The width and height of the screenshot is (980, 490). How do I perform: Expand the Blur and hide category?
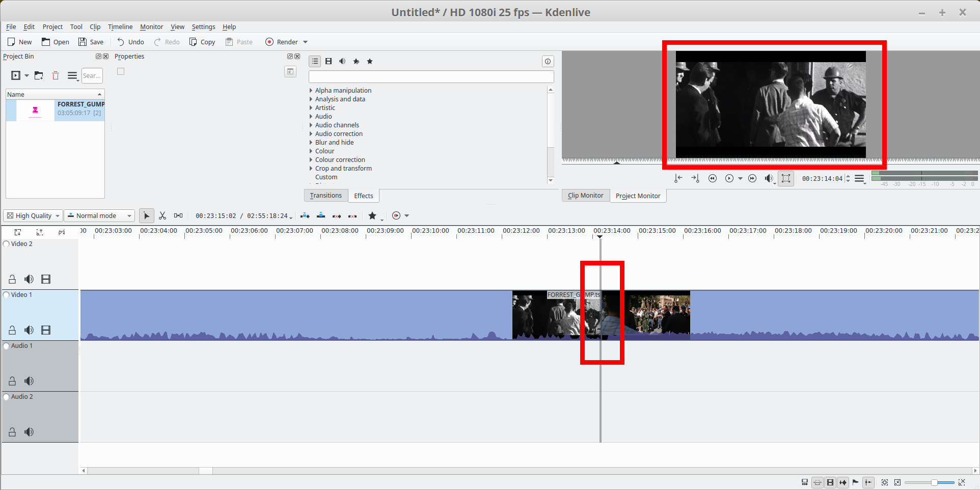[x=311, y=143]
